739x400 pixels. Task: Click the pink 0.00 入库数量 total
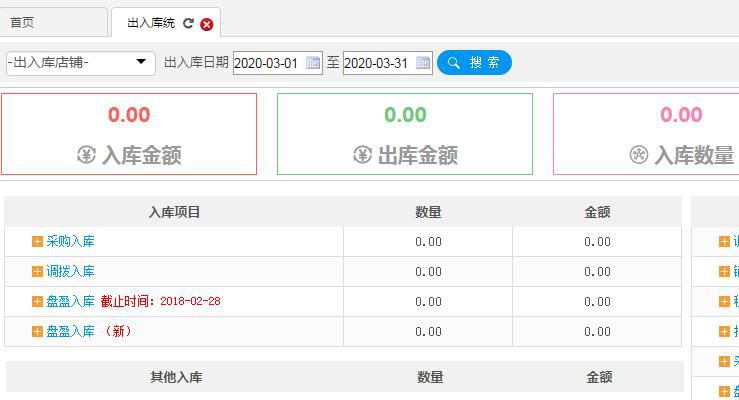point(681,114)
